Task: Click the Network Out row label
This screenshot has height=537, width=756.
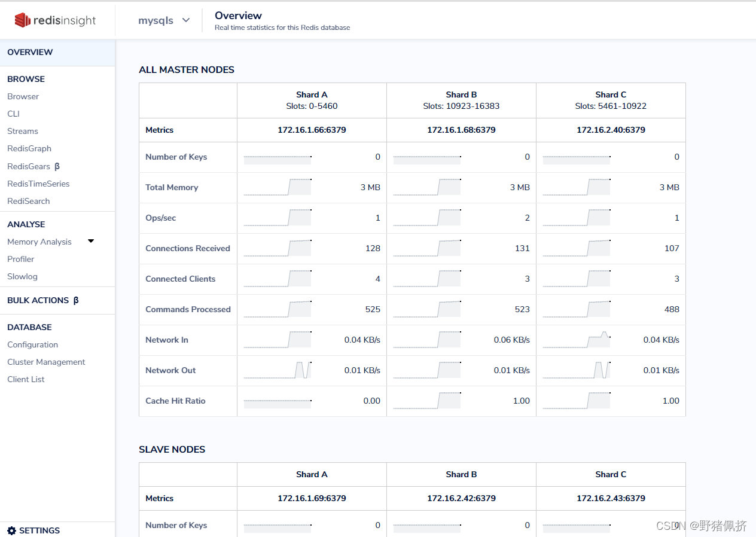Action: point(170,370)
